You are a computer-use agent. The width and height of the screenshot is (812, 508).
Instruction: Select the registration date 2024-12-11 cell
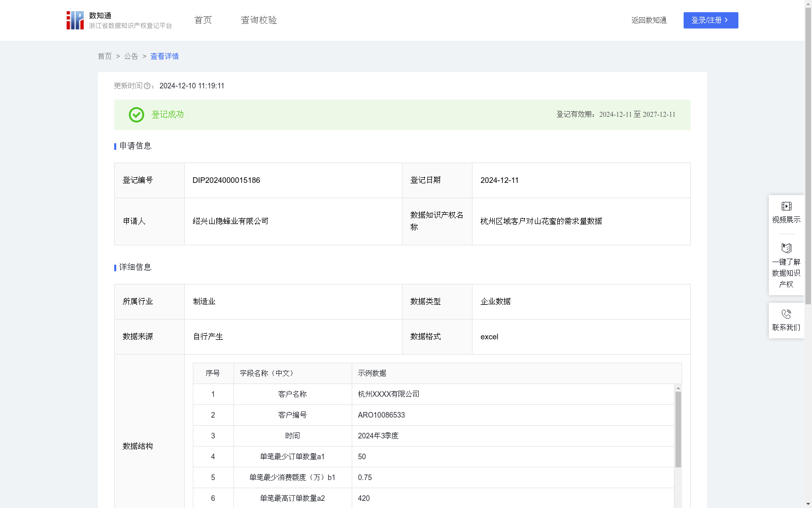[x=581, y=180]
